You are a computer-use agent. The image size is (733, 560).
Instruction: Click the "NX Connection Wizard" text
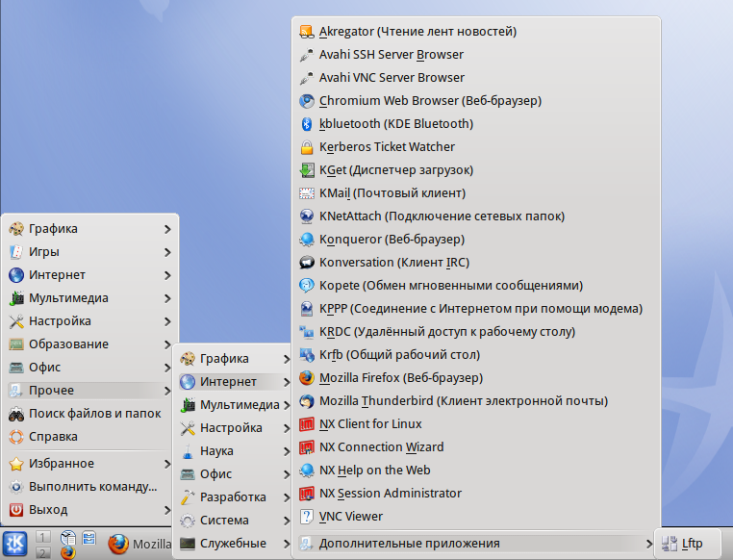[x=382, y=446]
